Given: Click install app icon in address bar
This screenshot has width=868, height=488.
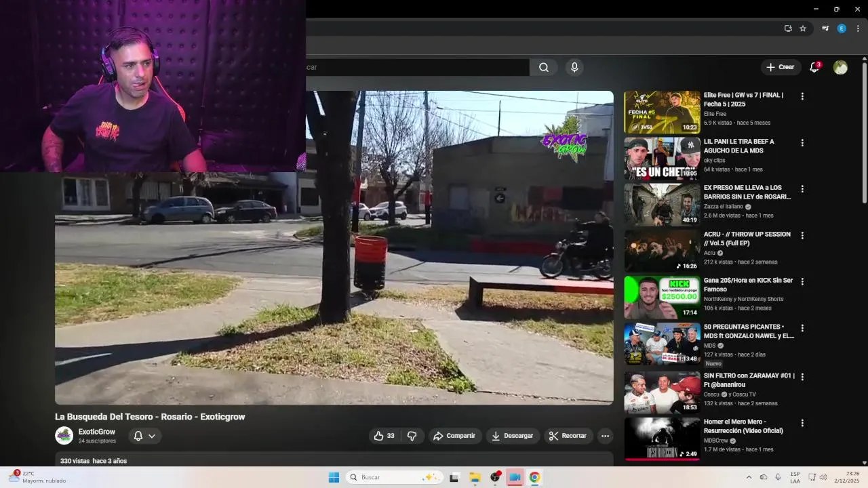Looking at the screenshot, I should [788, 28].
